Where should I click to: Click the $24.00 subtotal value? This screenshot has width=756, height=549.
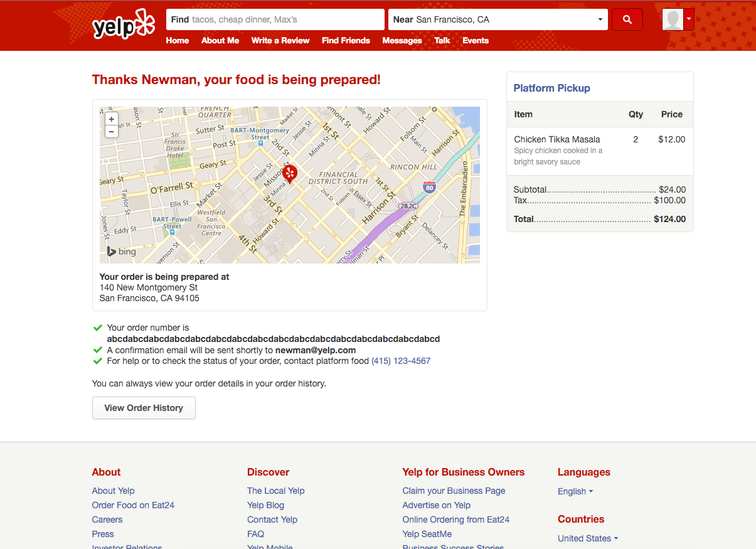(673, 189)
